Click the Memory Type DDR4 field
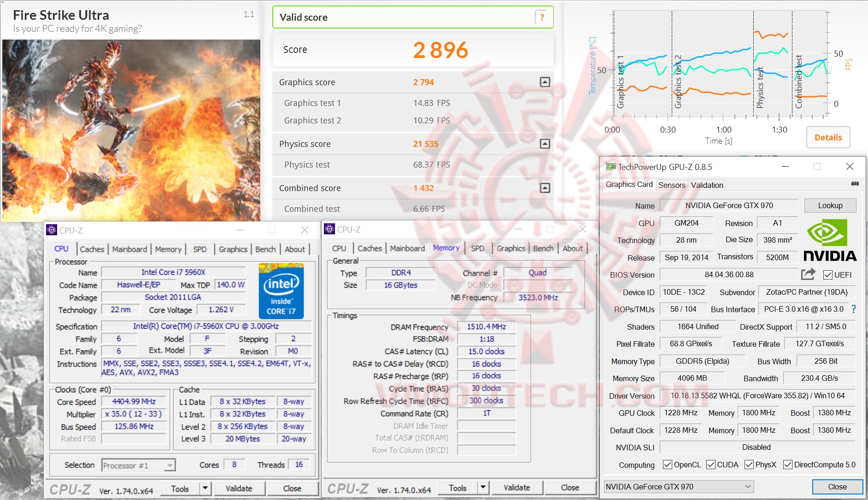This screenshot has height=500, width=868. [x=401, y=273]
